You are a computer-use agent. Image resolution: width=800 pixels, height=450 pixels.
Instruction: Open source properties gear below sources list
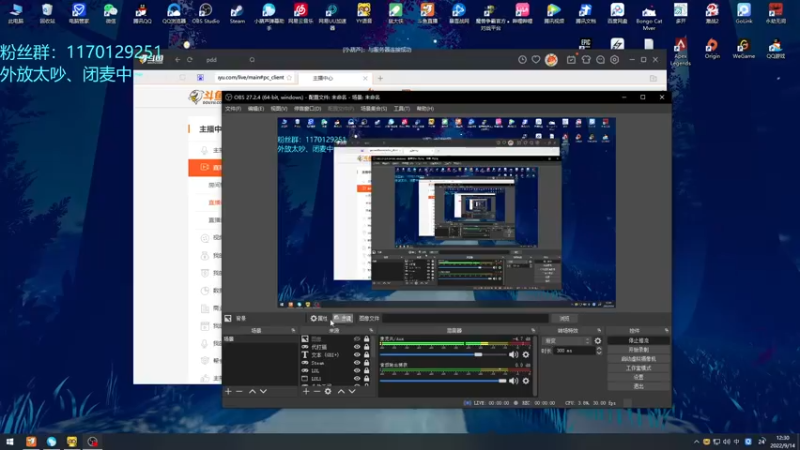point(328,391)
